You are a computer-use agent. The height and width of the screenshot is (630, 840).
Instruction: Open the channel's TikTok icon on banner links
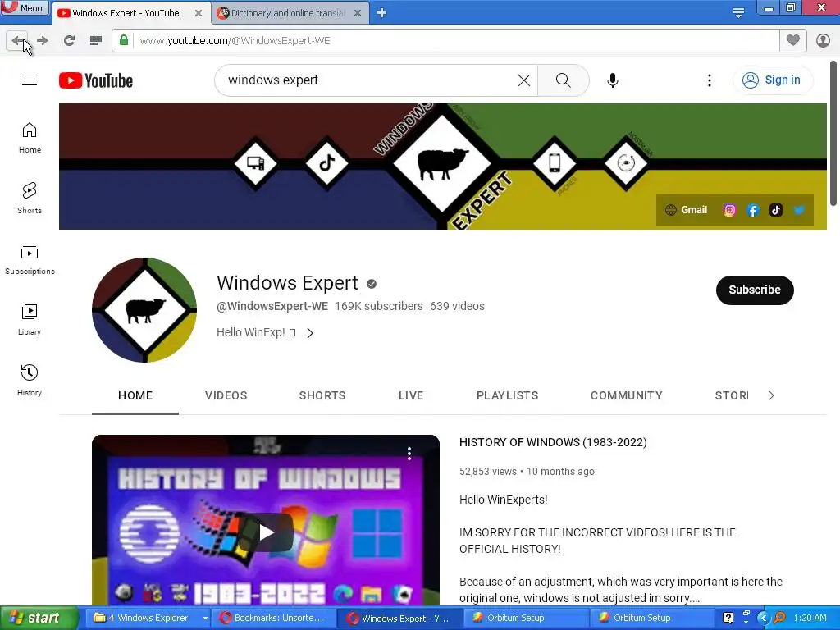pyautogui.click(x=776, y=210)
